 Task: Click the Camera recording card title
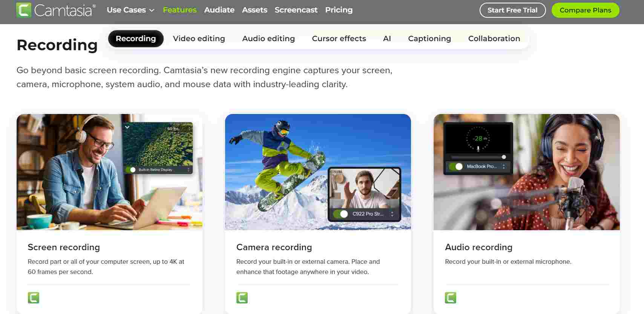(x=274, y=247)
